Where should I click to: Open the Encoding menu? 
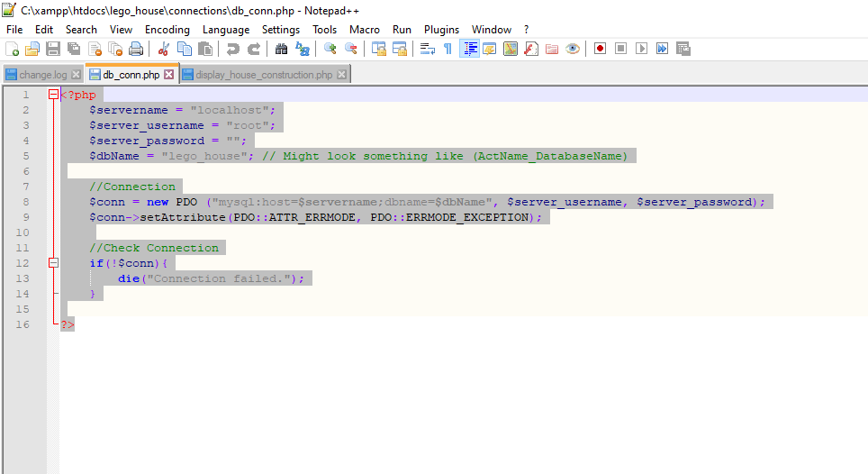point(167,29)
